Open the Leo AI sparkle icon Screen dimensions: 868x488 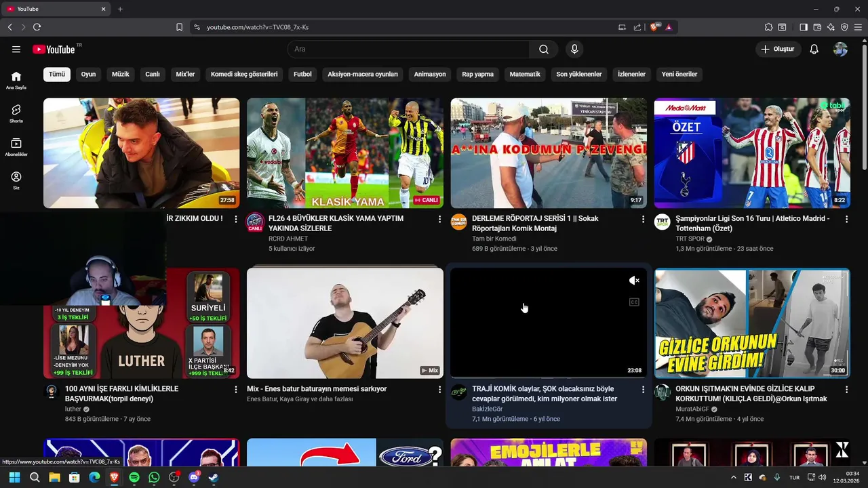click(x=831, y=27)
